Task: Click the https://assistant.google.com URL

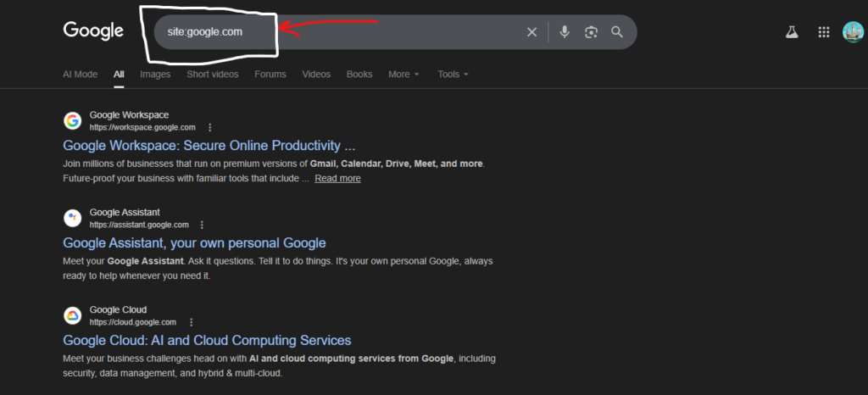Action: click(x=139, y=225)
